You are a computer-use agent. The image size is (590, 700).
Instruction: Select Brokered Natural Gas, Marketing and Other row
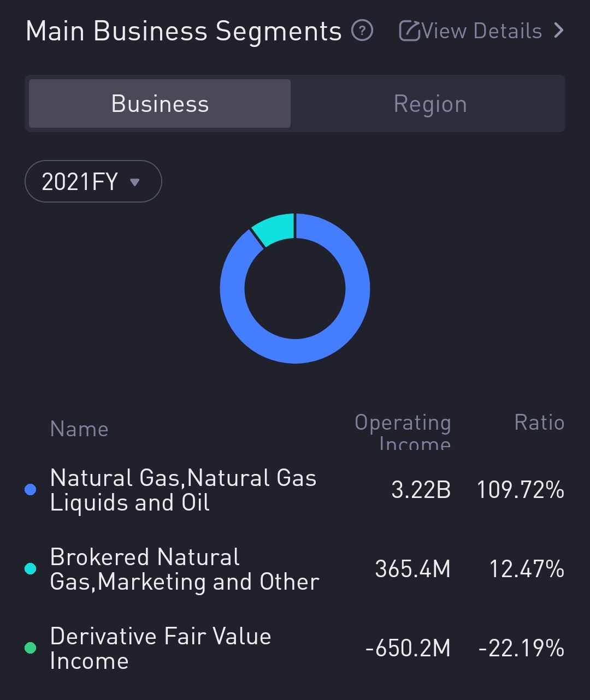tap(185, 569)
